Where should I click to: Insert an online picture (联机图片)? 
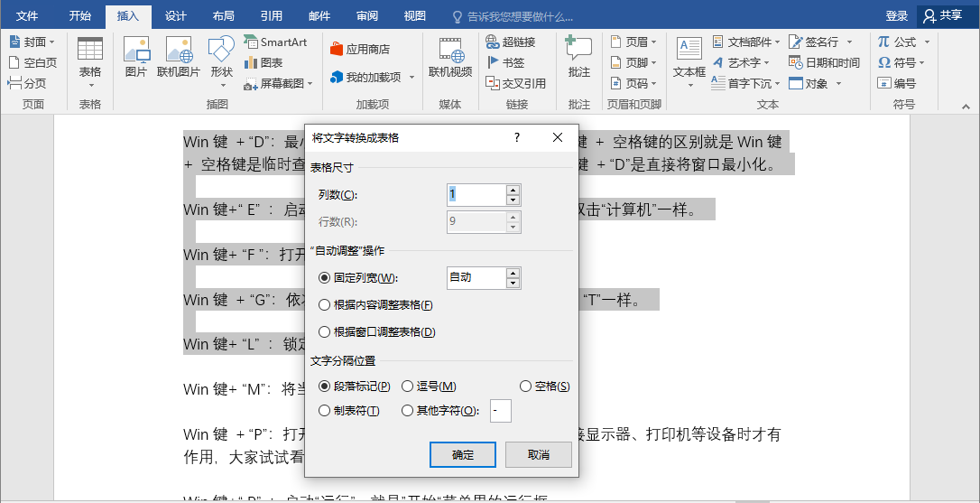[179, 57]
